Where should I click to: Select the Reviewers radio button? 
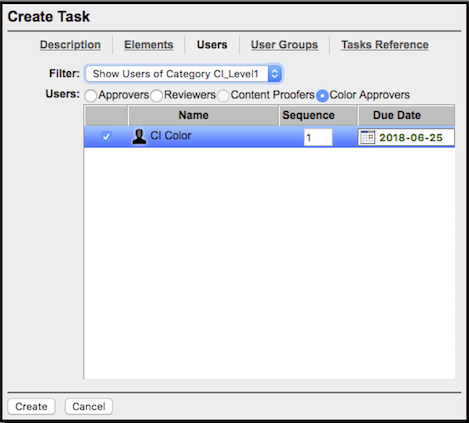tap(156, 96)
